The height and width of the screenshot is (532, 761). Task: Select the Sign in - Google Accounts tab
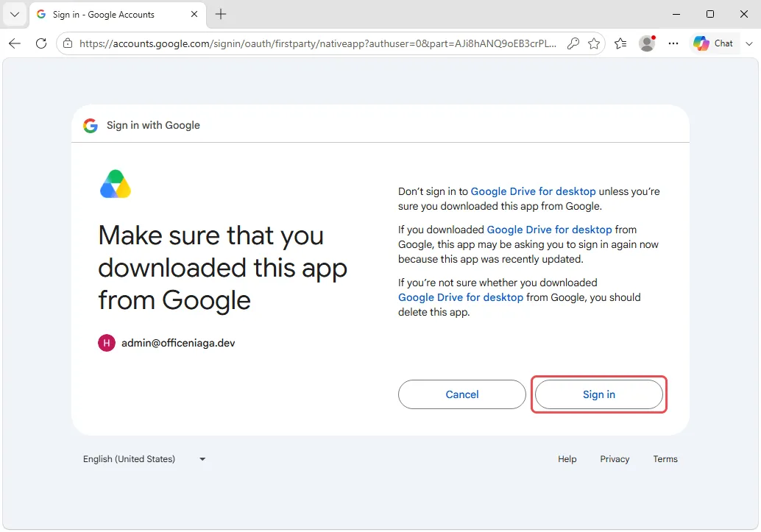117,15
